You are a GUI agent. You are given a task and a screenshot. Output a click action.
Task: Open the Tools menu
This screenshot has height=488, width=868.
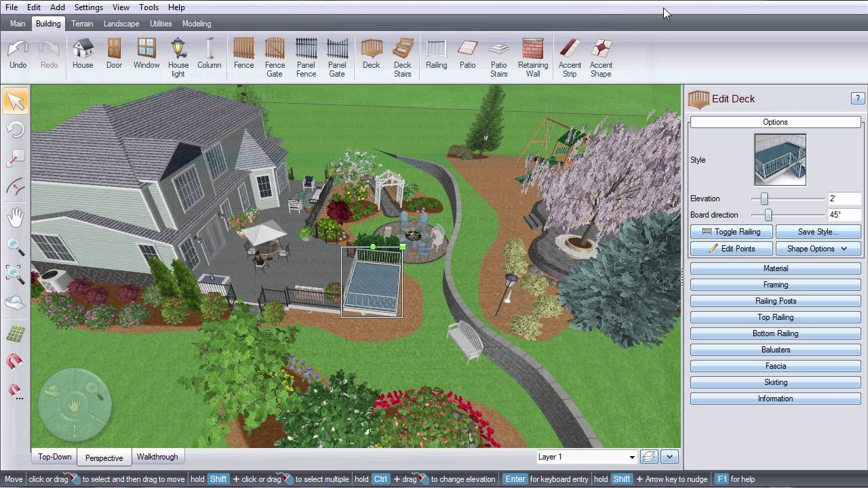[149, 7]
